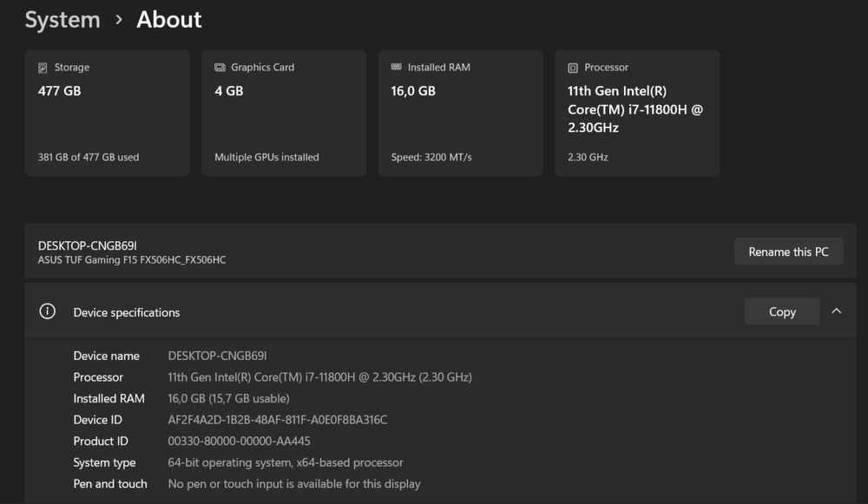Click the Device specifications section title
Image resolution: width=868 pixels, height=504 pixels.
(x=127, y=312)
